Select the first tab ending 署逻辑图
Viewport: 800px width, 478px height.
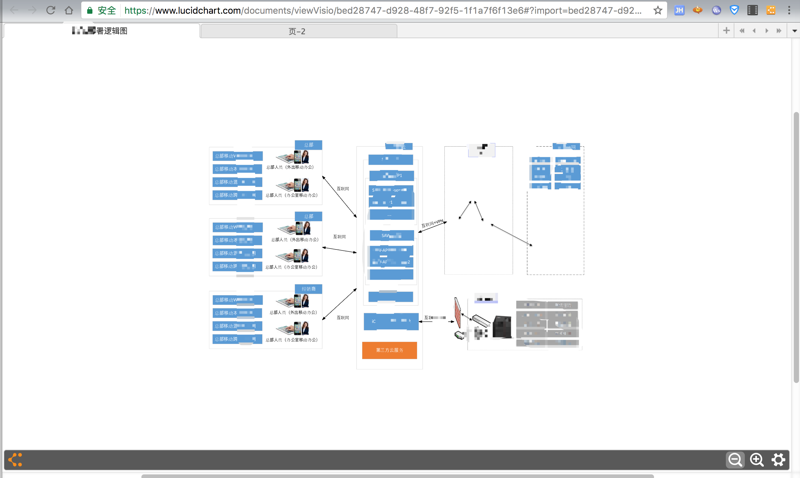point(100,31)
